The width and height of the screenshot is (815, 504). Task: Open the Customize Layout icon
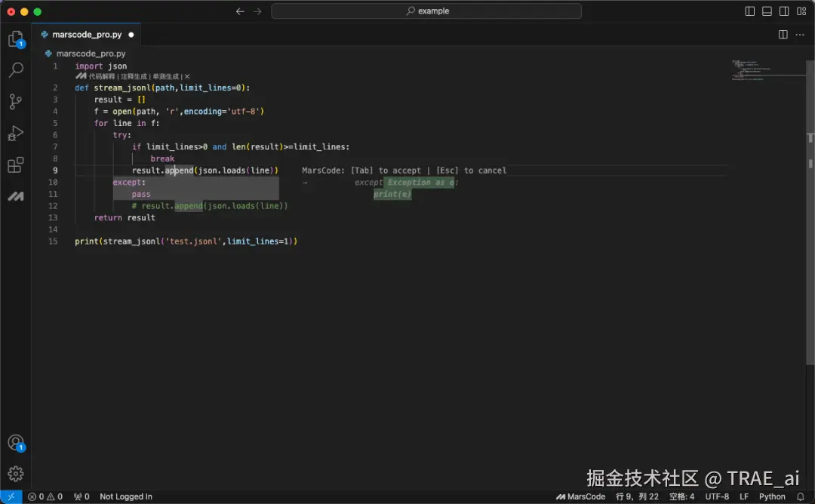801,11
